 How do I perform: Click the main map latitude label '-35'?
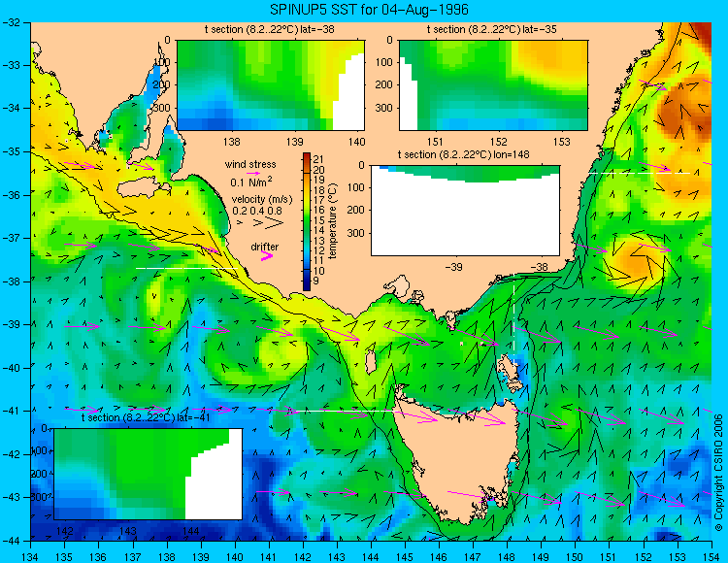(11, 151)
